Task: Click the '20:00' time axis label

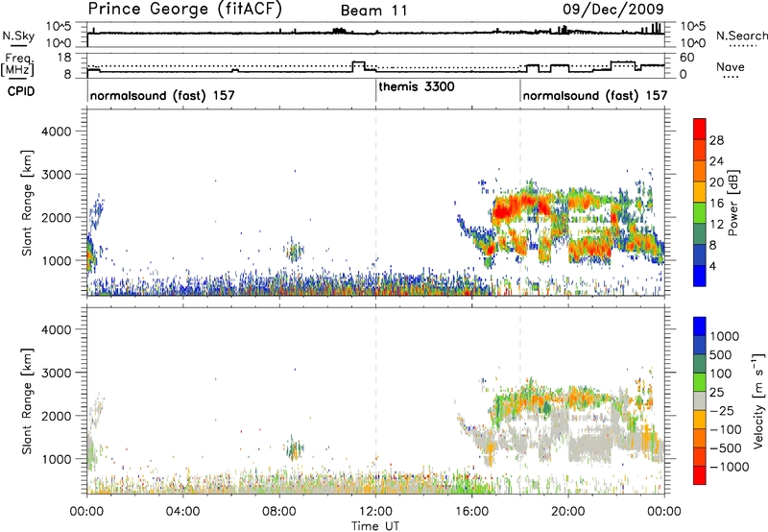Action: point(567,511)
